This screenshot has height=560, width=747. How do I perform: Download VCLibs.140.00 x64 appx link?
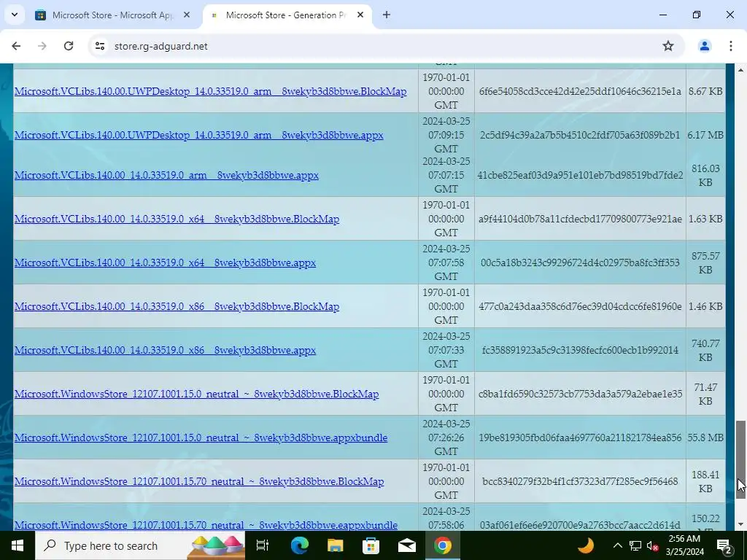tap(165, 262)
